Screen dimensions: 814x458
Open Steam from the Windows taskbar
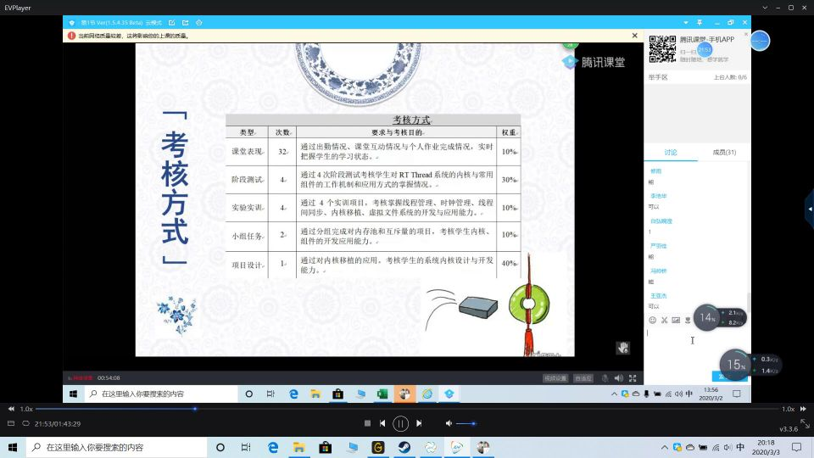(x=404, y=448)
